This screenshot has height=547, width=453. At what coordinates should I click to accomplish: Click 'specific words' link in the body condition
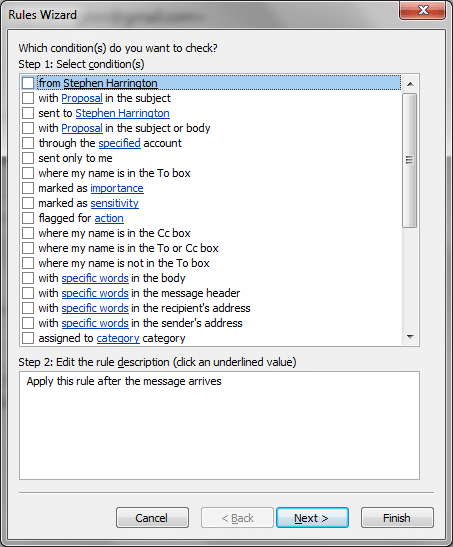95,278
